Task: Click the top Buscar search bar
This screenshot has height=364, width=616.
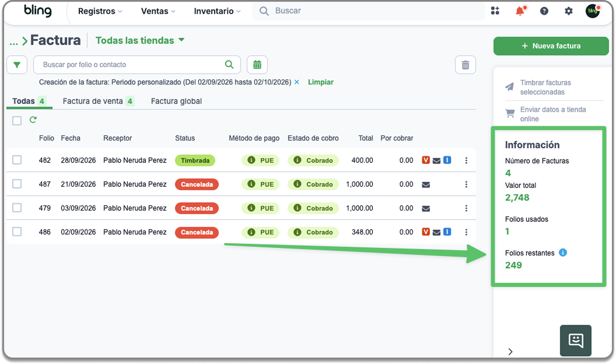Action: pos(368,11)
